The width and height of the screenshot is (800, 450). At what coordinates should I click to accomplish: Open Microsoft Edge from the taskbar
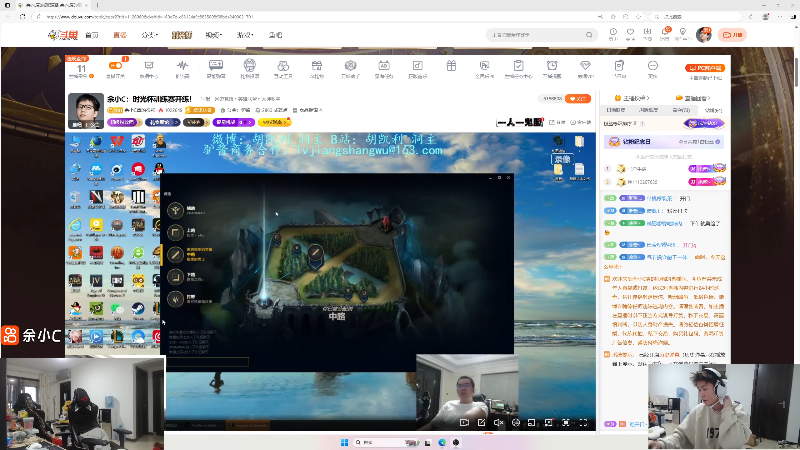442,442
